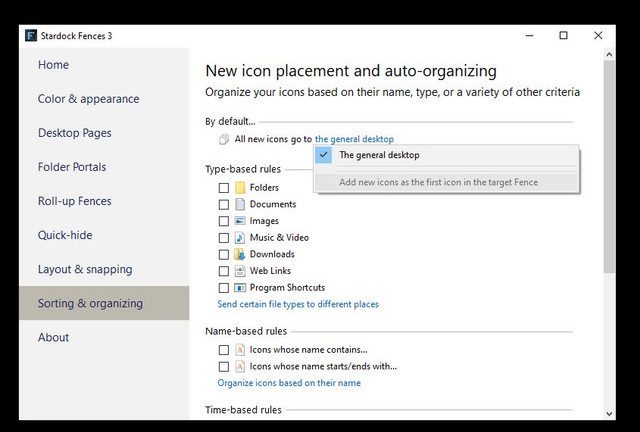Enable the Documents rule checkbox
640x432 pixels.
[x=224, y=205]
